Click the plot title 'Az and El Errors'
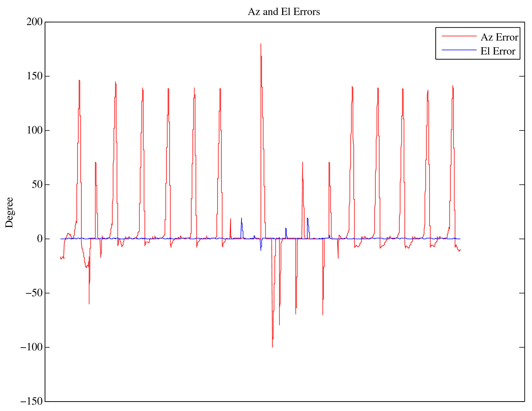The image size is (532, 411). [x=284, y=12]
